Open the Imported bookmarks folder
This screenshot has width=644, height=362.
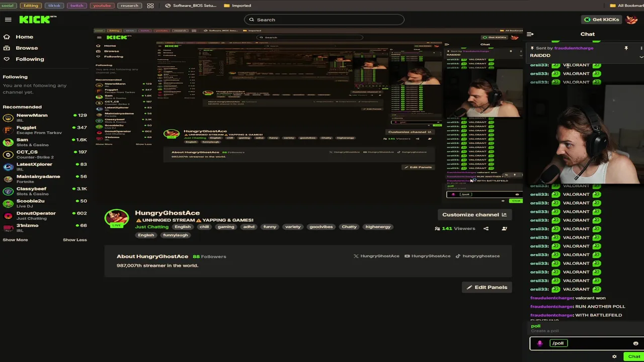tap(237, 6)
